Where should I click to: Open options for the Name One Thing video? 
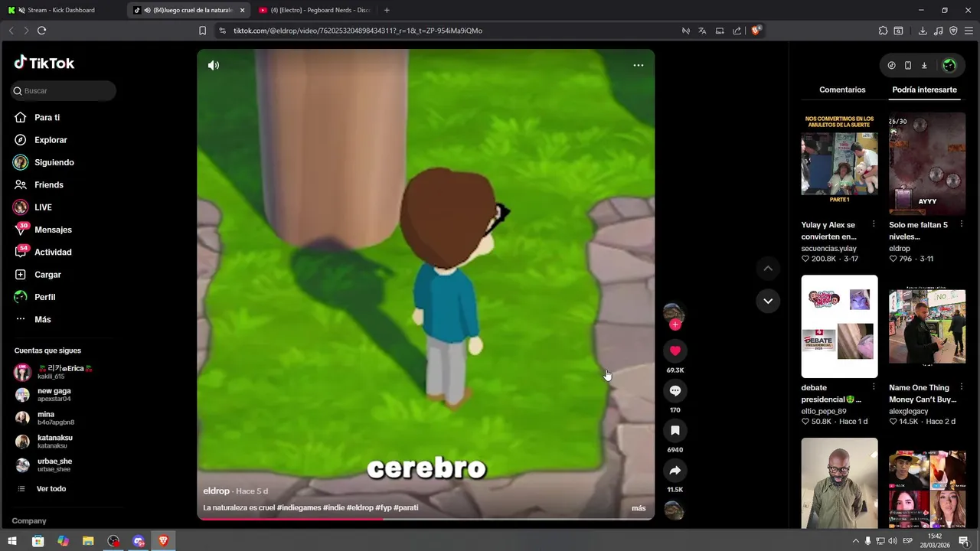pos(961,387)
